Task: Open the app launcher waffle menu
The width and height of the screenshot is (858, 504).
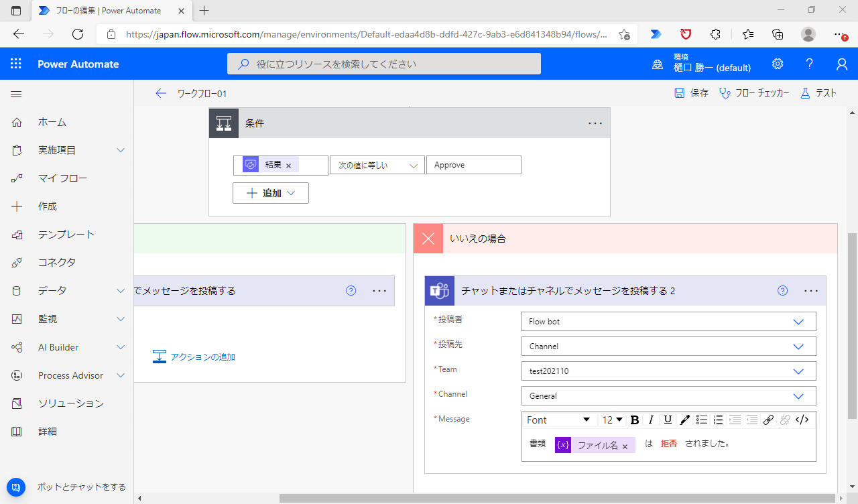Action: click(16, 64)
